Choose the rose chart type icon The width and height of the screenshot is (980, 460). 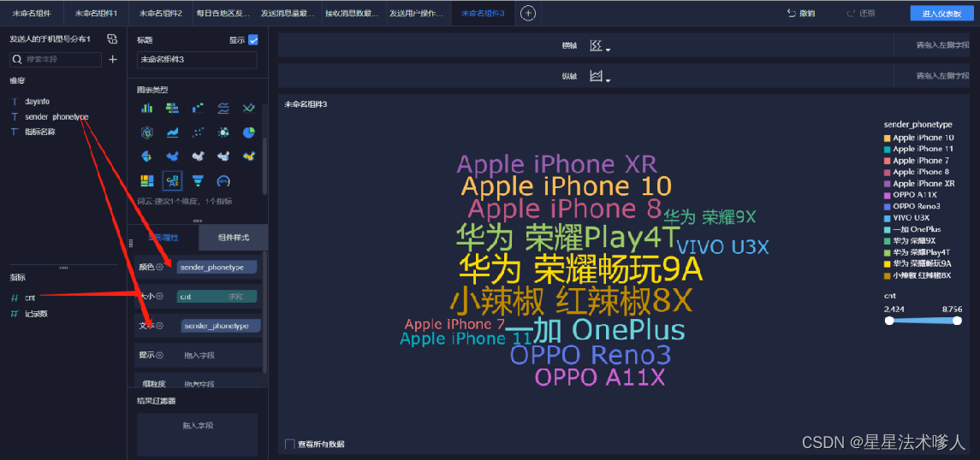tap(147, 156)
